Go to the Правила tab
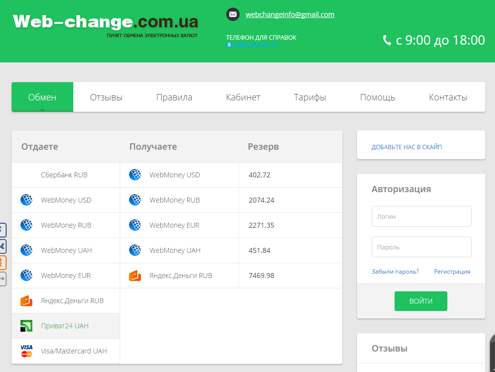 click(x=174, y=97)
